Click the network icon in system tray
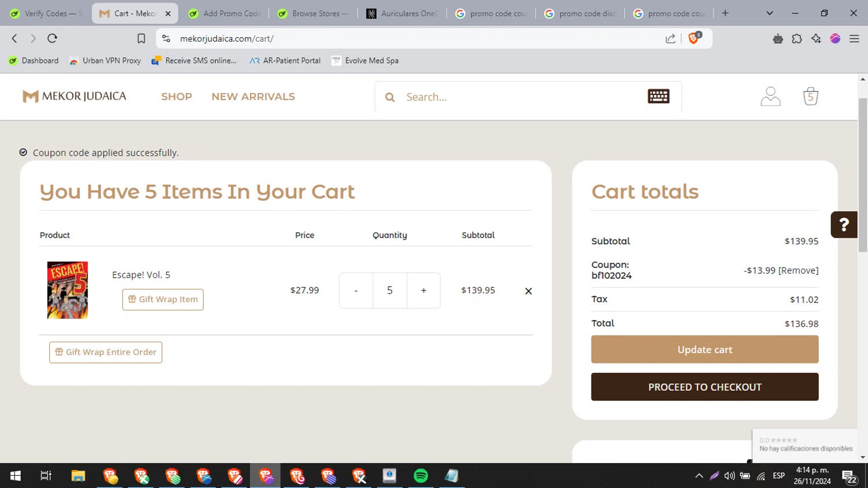 tap(761, 476)
